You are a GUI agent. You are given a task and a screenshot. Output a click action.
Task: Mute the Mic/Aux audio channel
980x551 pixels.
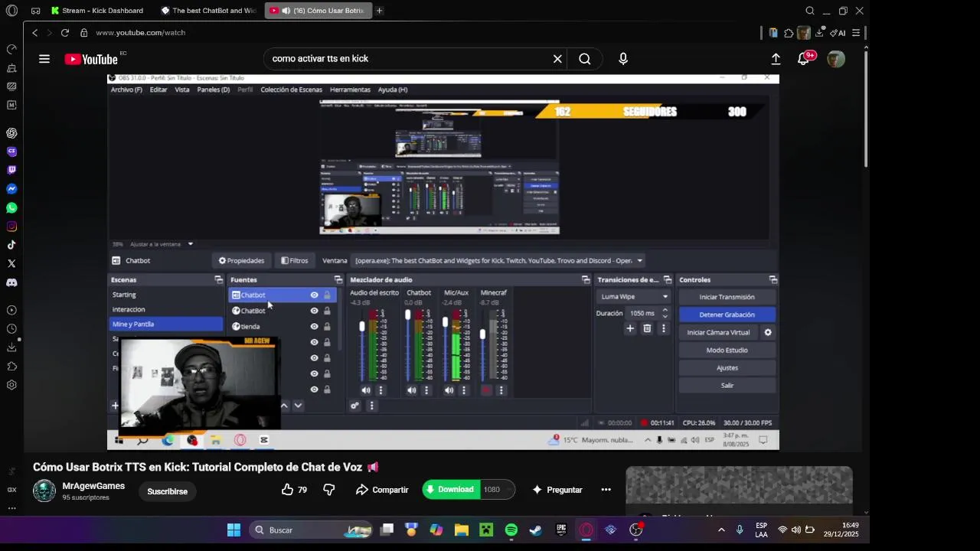[x=449, y=390]
